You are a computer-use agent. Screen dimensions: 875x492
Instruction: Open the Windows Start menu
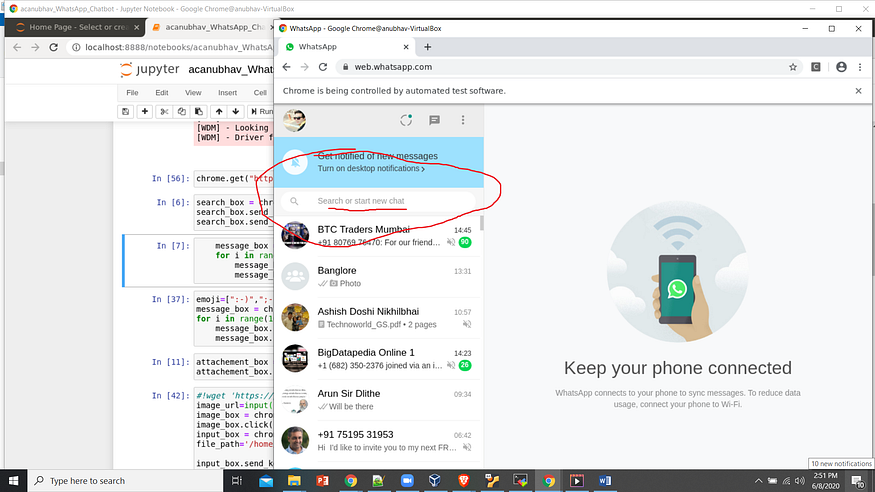click(x=13, y=480)
